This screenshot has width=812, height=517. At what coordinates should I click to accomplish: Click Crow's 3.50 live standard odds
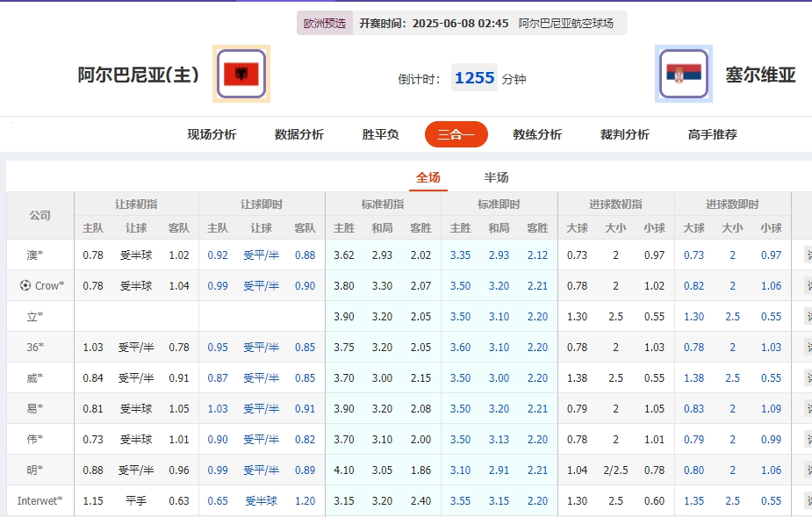tap(460, 285)
